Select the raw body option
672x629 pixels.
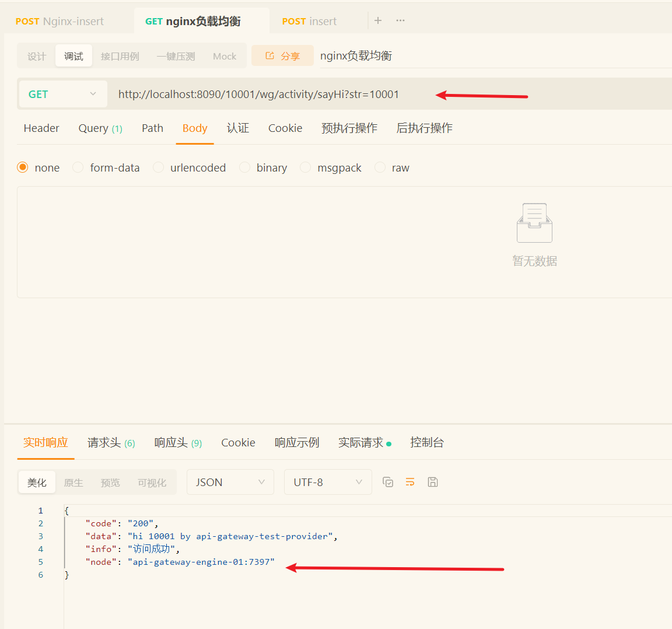pos(380,167)
